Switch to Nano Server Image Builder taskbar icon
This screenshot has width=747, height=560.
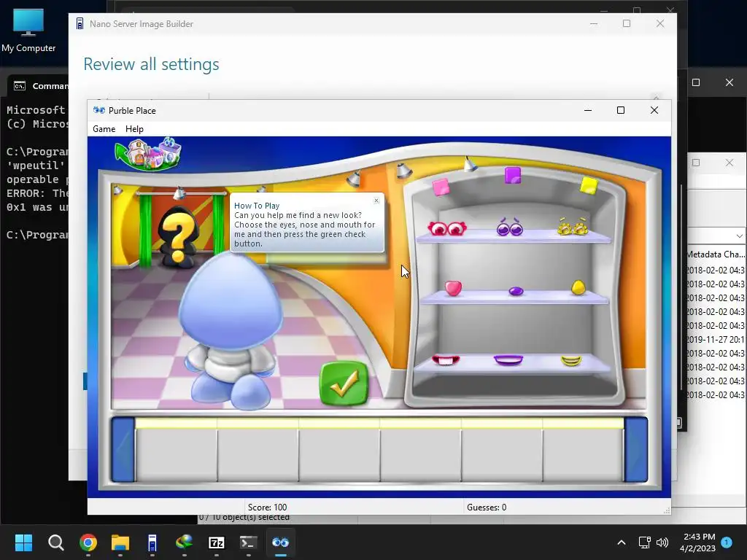152,542
